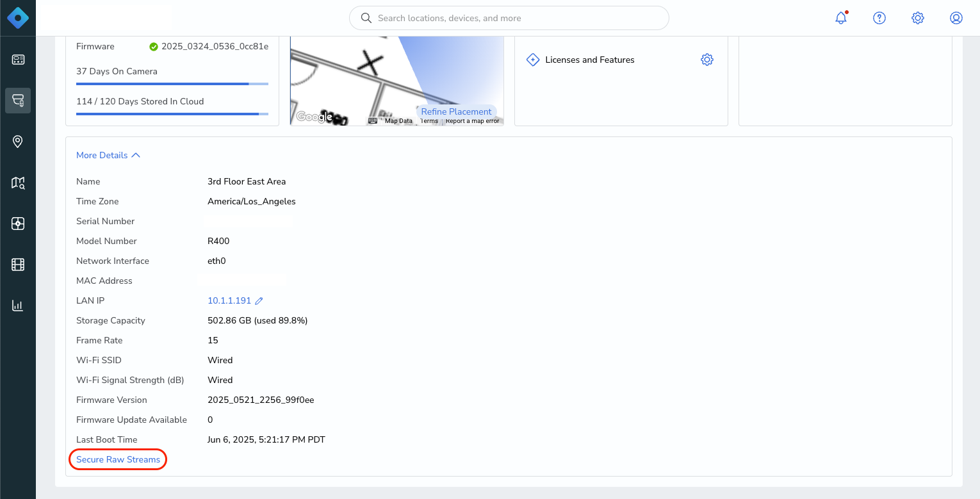
Task: Open the help question mark icon
Action: pyautogui.click(x=879, y=18)
